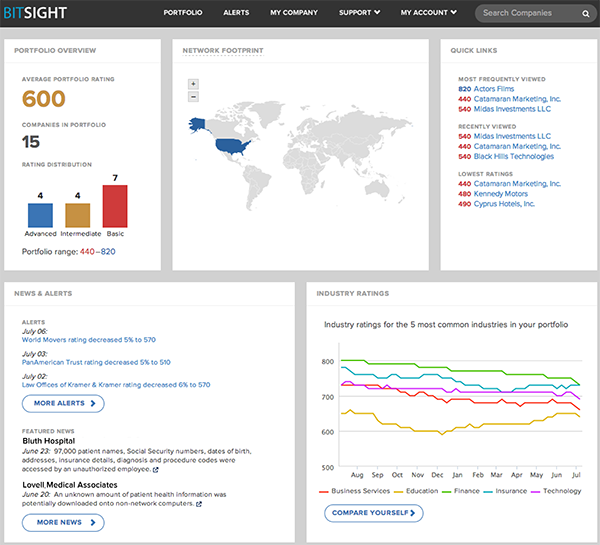600x545 pixels.
Task: Toggle Finance legend entry
Action: [461, 491]
